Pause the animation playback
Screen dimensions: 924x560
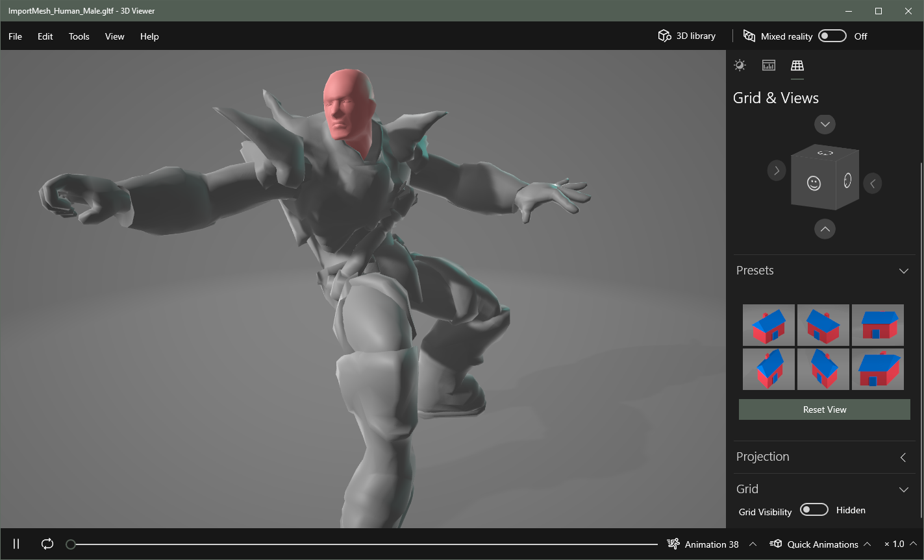click(x=17, y=544)
